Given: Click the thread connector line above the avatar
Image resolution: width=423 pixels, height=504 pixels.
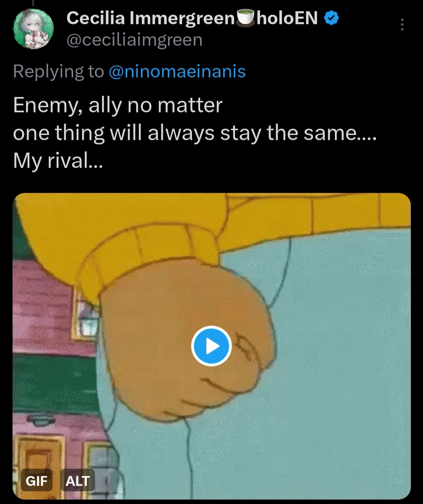Looking at the screenshot, I should click(x=33, y=3).
